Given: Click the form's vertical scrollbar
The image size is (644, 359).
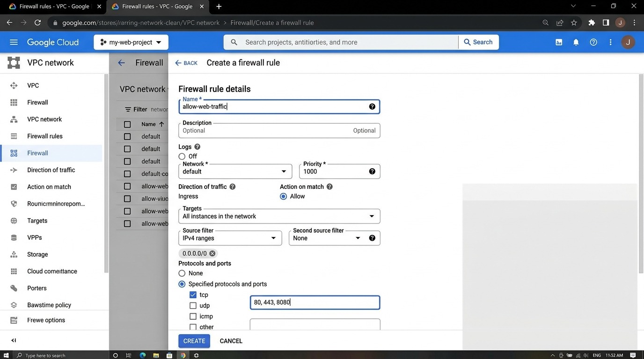Looking at the screenshot, I should [x=641, y=174].
